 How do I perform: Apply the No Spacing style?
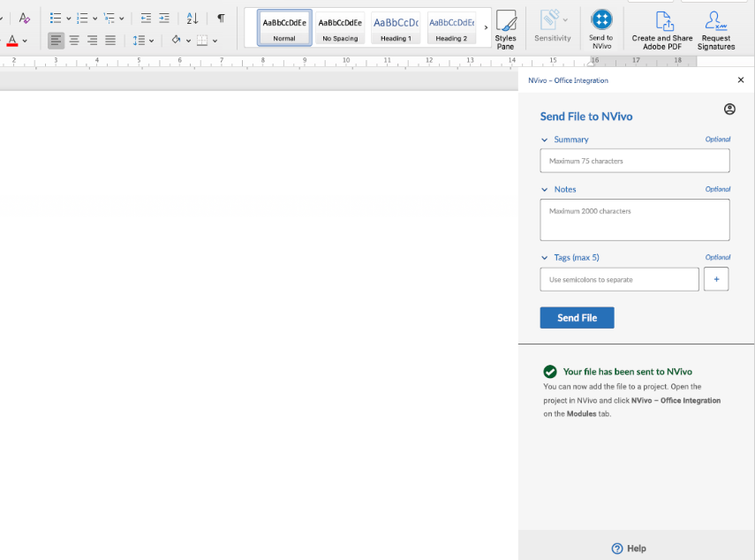340,27
